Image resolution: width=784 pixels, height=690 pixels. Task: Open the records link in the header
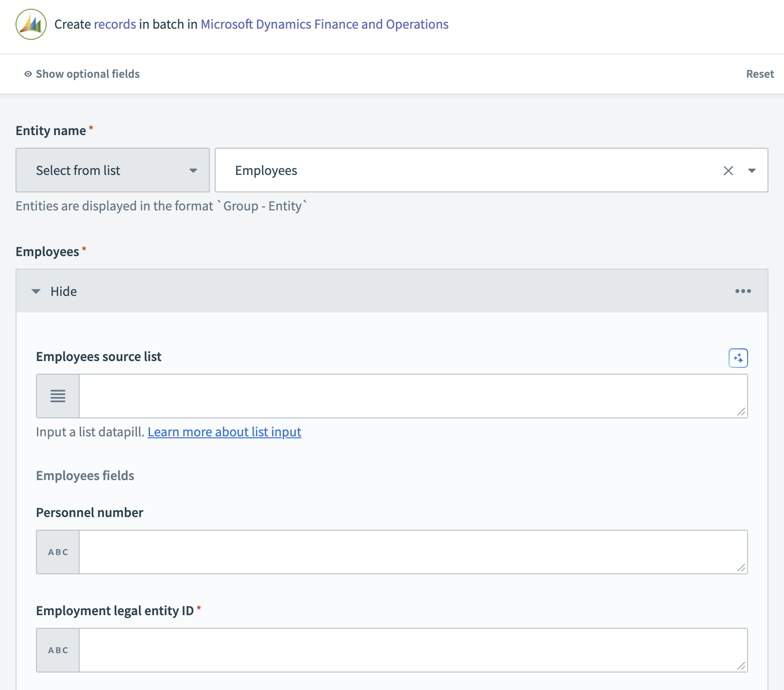(x=115, y=24)
